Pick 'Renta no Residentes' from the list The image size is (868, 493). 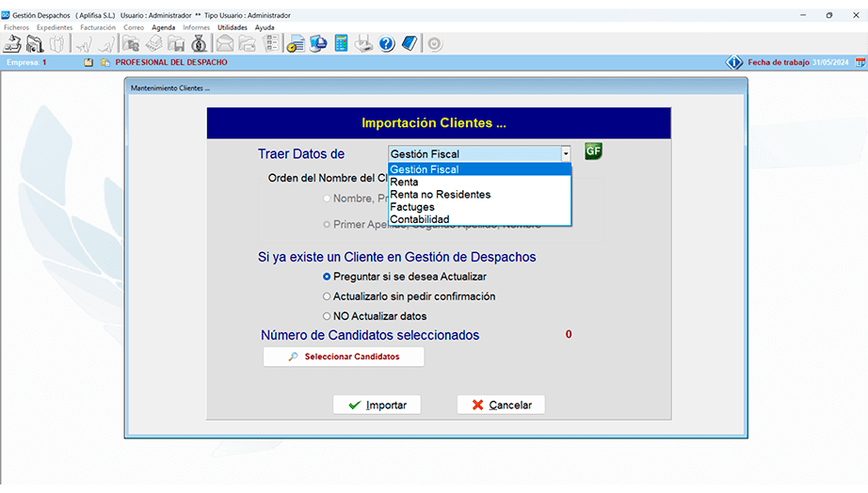point(440,195)
